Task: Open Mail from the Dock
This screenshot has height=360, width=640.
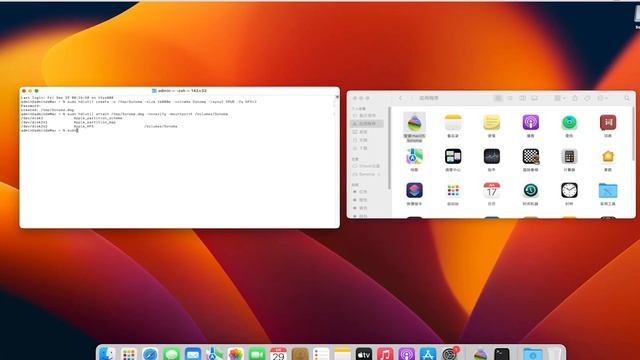Action: click(193, 354)
